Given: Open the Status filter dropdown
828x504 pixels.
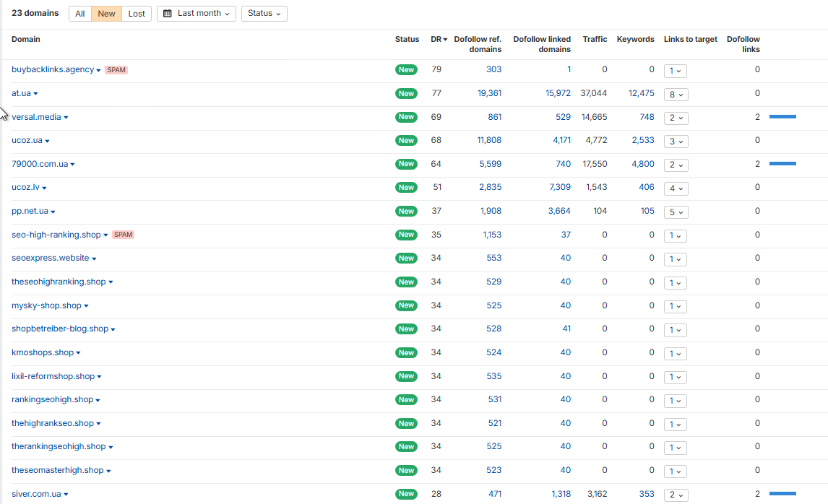Looking at the screenshot, I should point(264,14).
